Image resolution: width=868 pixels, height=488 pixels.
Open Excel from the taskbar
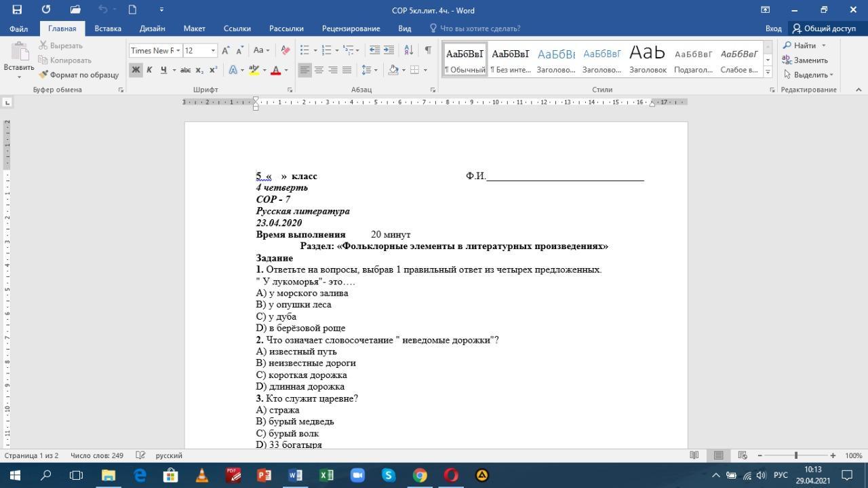[326, 475]
